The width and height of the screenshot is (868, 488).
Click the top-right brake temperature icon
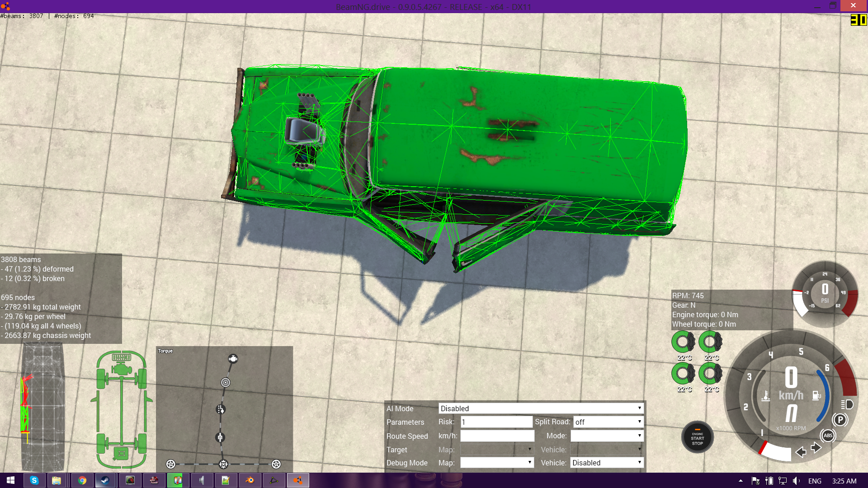(x=710, y=342)
